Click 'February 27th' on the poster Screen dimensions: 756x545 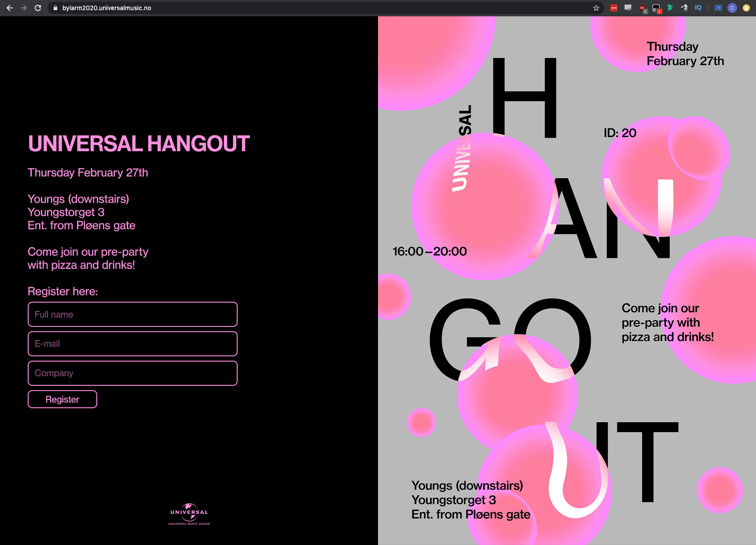pos(685,61)
